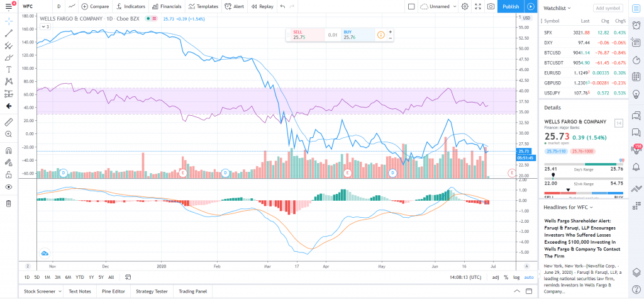Activate the zoom in tool
The width and height of the screenshot is (644, 299).
(9, 134)
